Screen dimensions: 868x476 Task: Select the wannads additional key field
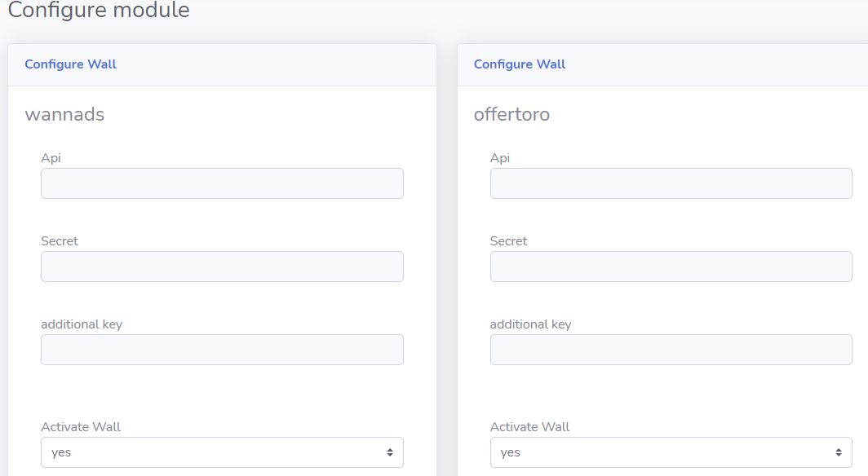[222, 350]
